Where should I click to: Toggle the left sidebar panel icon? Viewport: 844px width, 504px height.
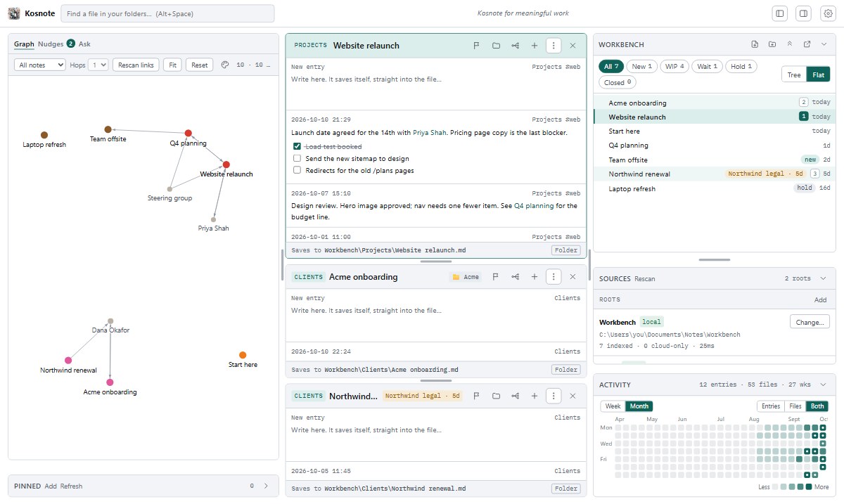pos(779,13)
